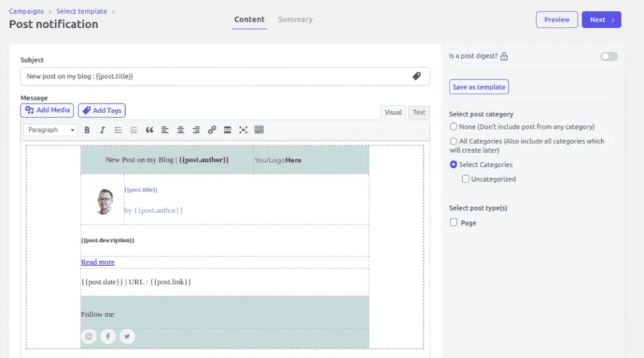Insert or edit link icon

[x=212, y=130]
